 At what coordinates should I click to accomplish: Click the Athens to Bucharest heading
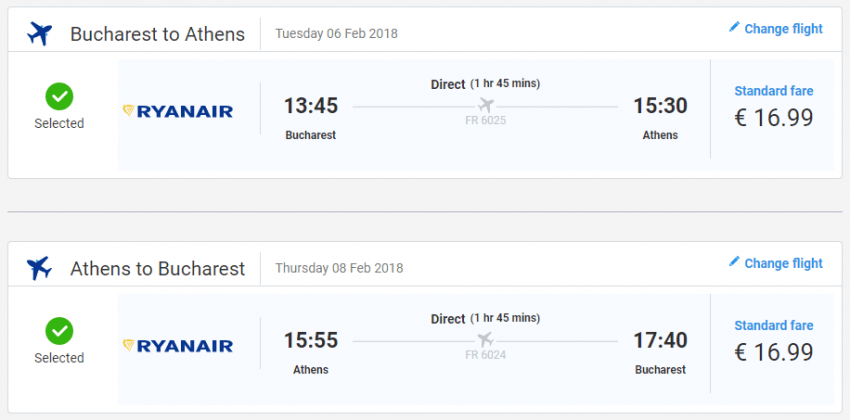coord(157,268)
